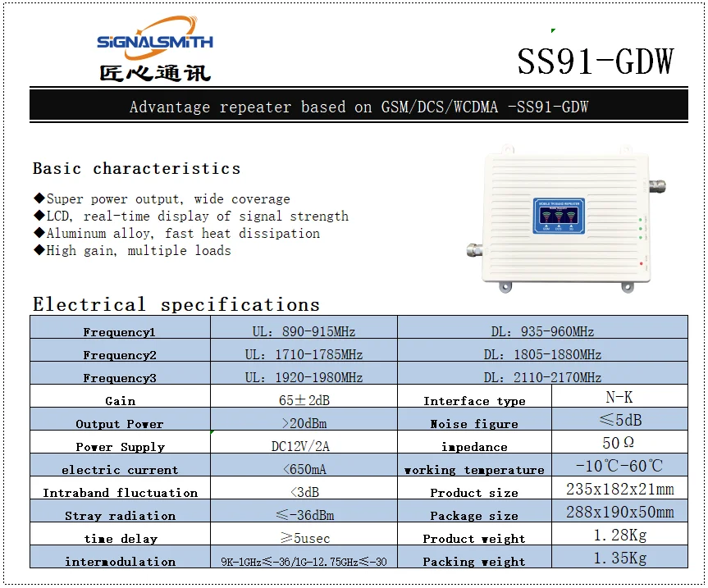Click the '≤5dB' noise value

(620, 420)
